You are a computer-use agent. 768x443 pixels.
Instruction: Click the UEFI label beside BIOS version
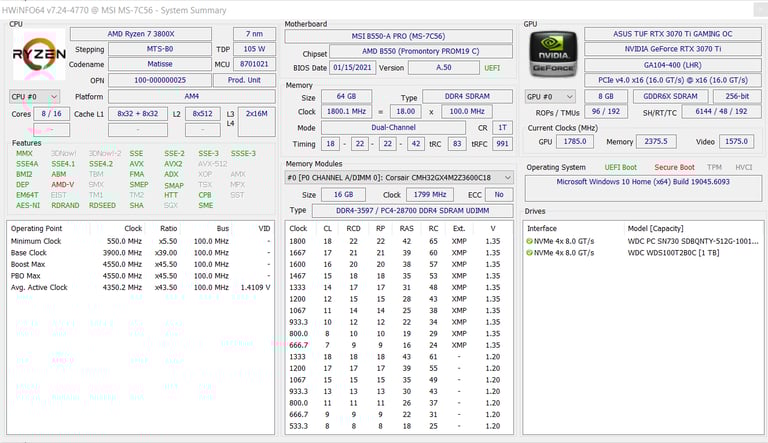[492, 68]
